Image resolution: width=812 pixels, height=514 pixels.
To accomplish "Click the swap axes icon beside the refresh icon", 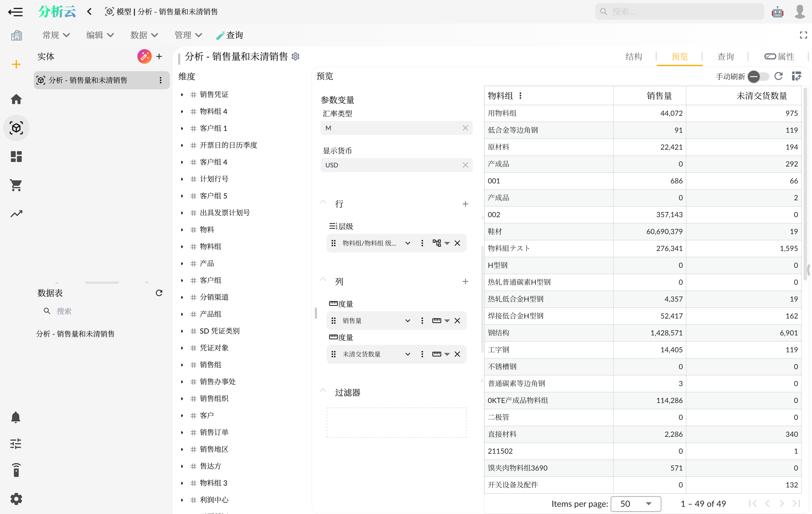I will tap(797, 77).
